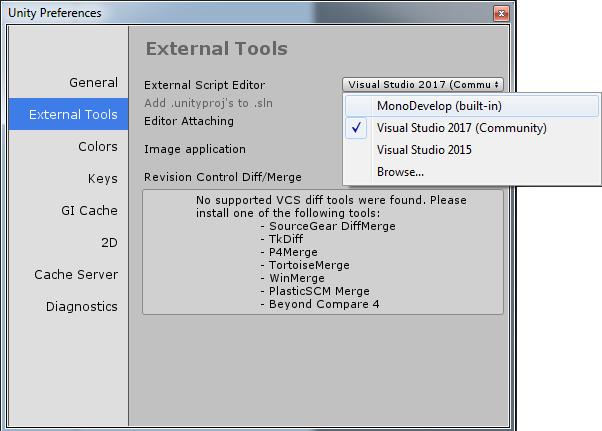
Task: Click the External Script Editor label
Action: [204, 85]
